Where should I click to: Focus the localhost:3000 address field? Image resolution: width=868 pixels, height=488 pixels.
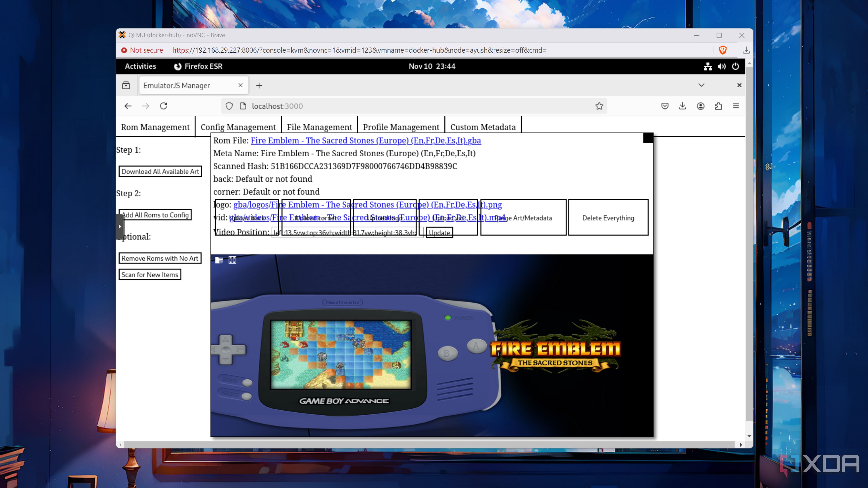click(x=414, y=106)
